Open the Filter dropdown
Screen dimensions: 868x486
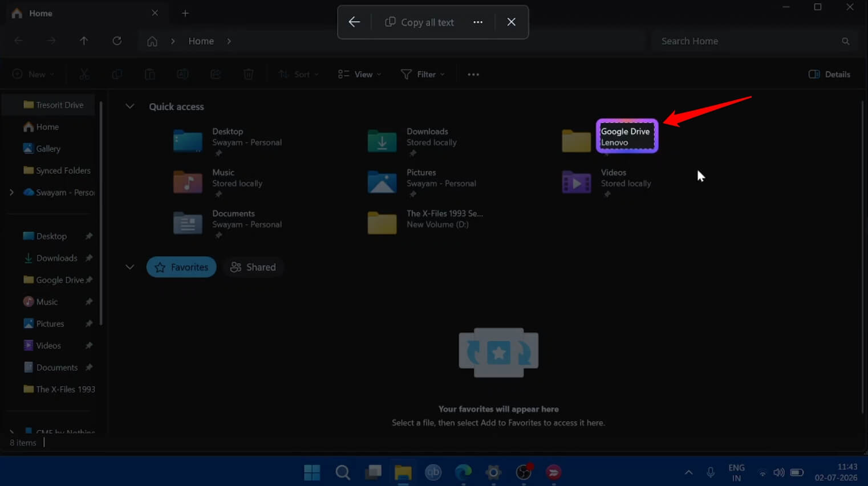[x=423, y=74]
